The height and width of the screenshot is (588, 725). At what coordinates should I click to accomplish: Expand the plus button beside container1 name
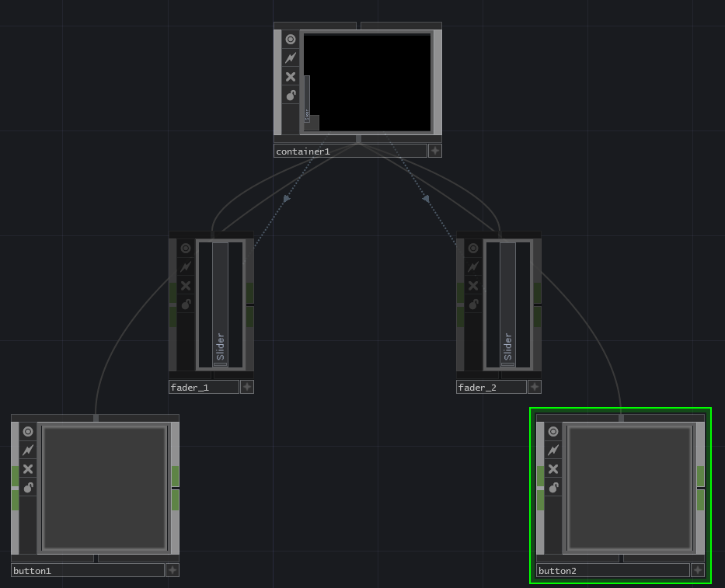pyautogui.click(x=435, y=151)
